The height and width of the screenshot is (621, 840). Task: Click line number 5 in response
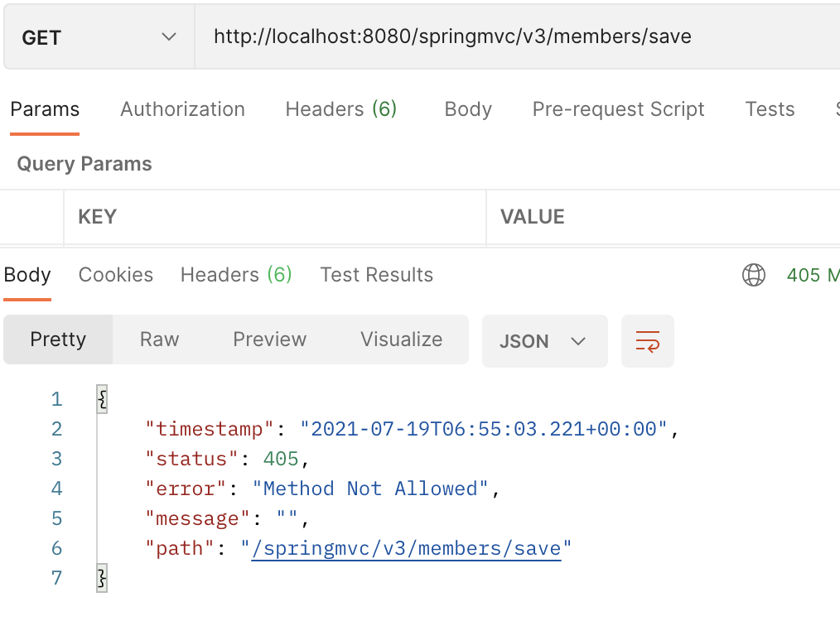[57, 518]
